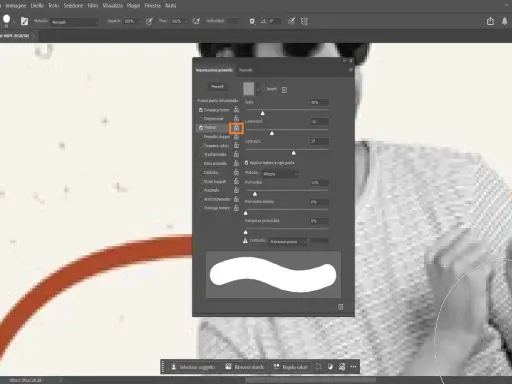Open the Controllo Pressione penna dropdown
This screenshot has width=512, height=384.
click(288, 241)
